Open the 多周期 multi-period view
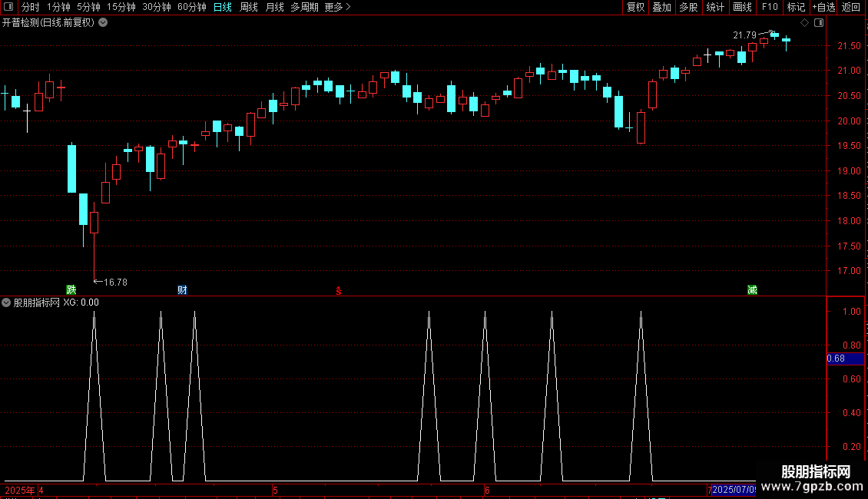The height and width of the screenshot is (499, 868). point(304,7)
